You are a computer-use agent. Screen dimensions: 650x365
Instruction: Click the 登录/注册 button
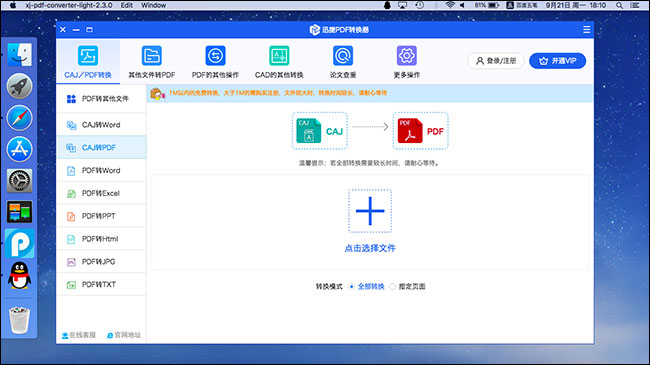coord(495,61)
